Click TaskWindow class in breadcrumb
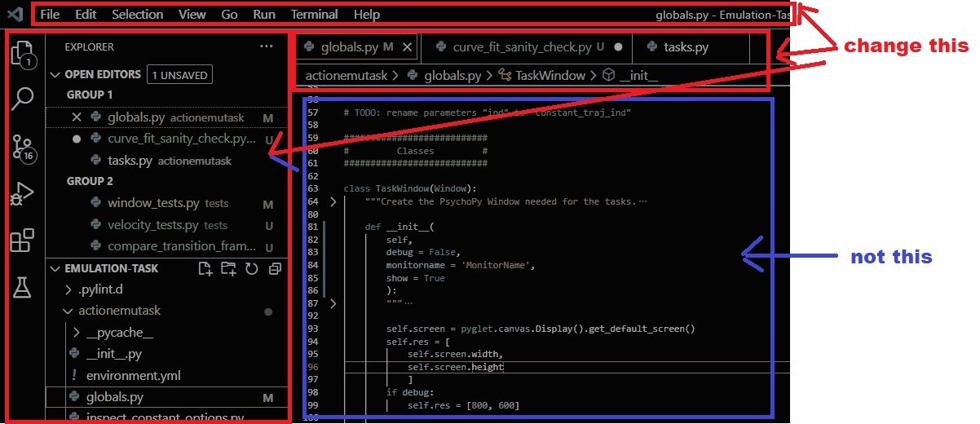This screenshot has width=980, height=424. (550, 75)
